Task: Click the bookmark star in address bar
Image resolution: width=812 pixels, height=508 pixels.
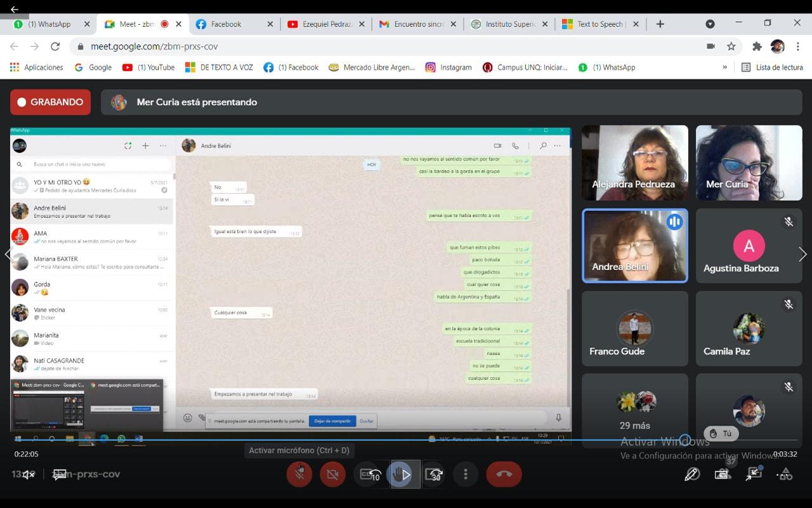Action: [731, 46]
